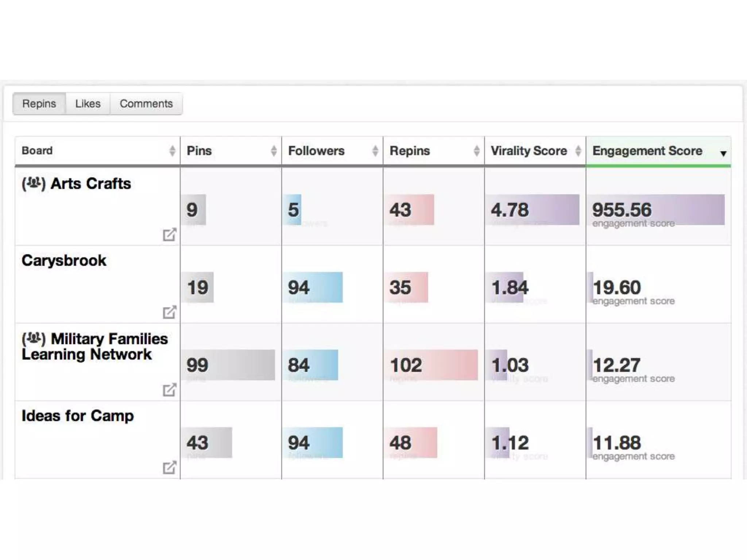Sort table by Followers column arrows

[375, 151]
